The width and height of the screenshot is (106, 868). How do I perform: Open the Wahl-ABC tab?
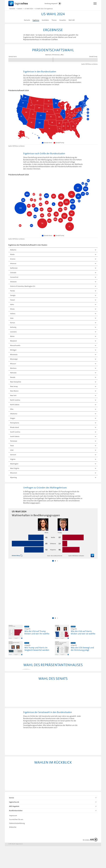click(72, 20)
